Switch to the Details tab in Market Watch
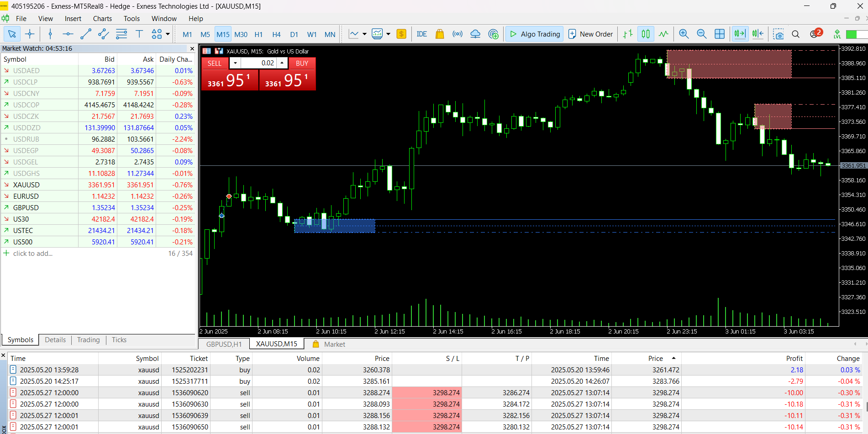868x434 pixels. [55, 340]
